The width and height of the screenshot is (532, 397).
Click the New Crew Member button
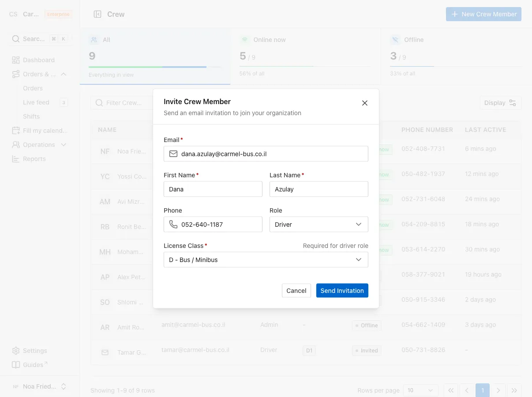[483, 14]
